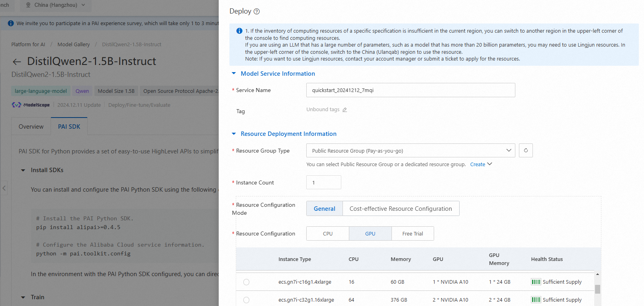Collapse the Model Service Information section
The height and width of the screenshot is (306, 644).
(x=234, y=74)
